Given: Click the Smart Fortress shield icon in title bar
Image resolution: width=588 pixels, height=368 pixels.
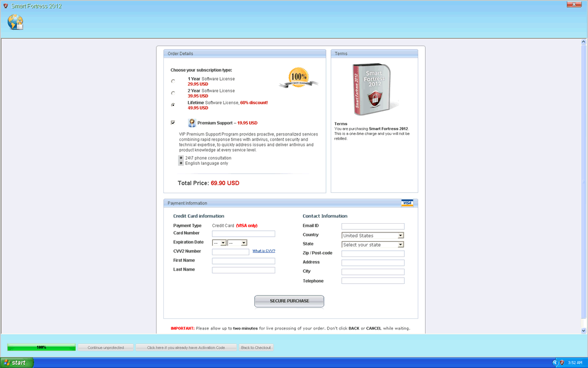Looking at the screenshot, I should pos(6,6).
